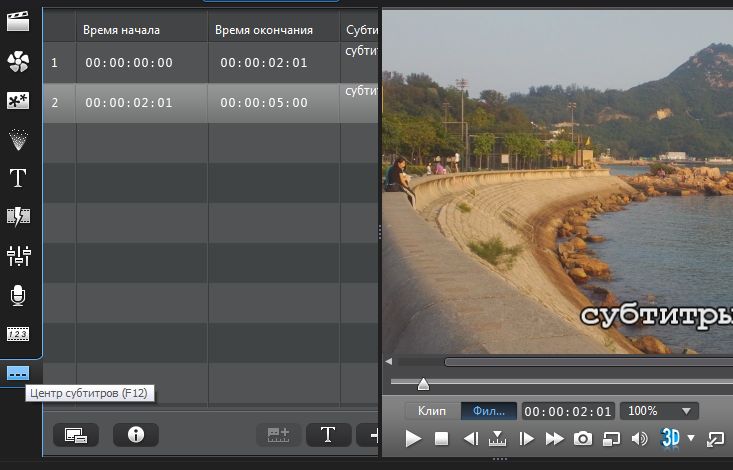Open the Chapter Room icon
The width and height of the screenshot is (733, 470).
(x=18, y=334)
